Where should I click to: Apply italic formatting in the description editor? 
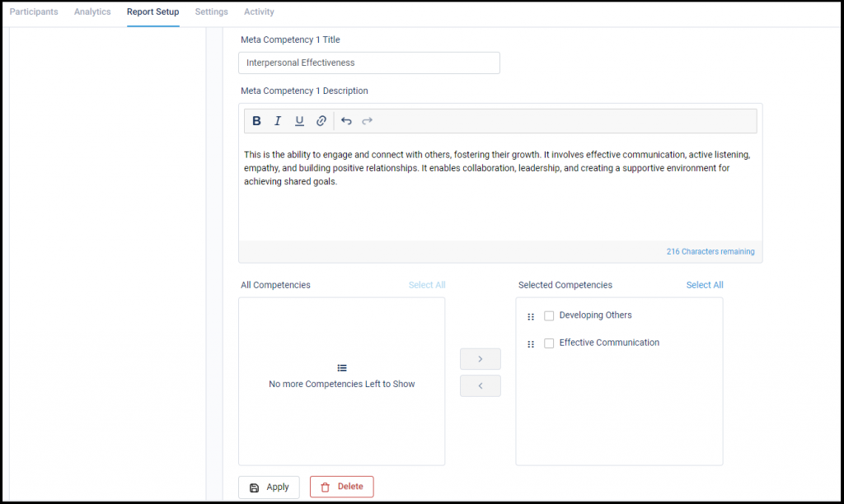coord(278,120)
